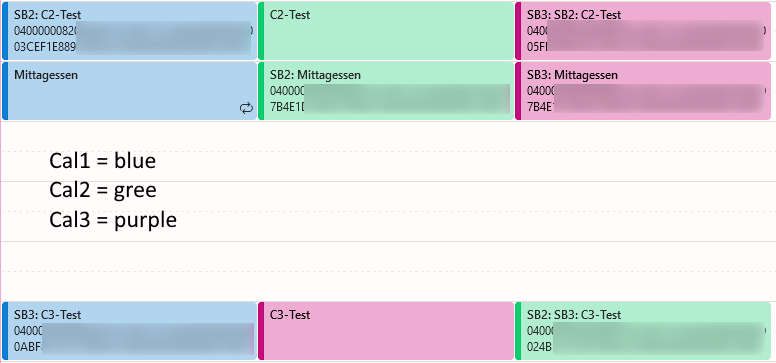Click magenta color stripe of C3-Test event
This screenshot has height=363, width=776.
[261, 331]
